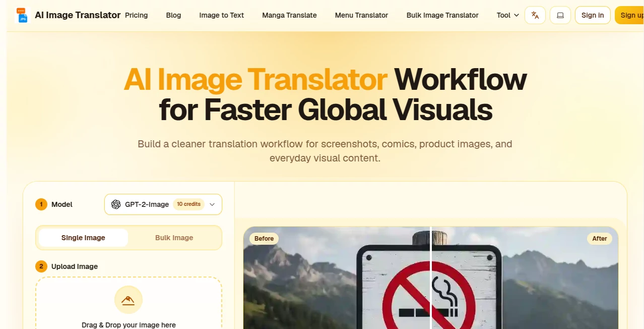The width and height of the screenshot is (644, 329).
Task: Click the AI Image Translator logo icon
Action: pyautogui.click(x=22, y=15)
